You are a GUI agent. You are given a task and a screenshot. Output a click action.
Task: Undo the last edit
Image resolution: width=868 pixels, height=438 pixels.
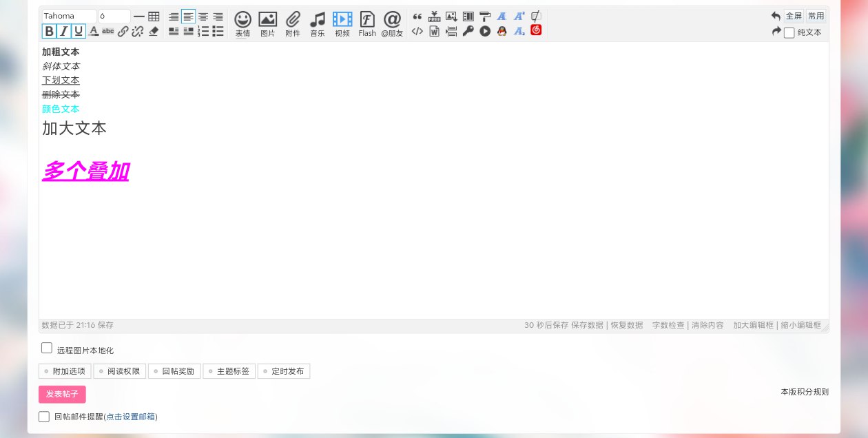click(776, 16)
